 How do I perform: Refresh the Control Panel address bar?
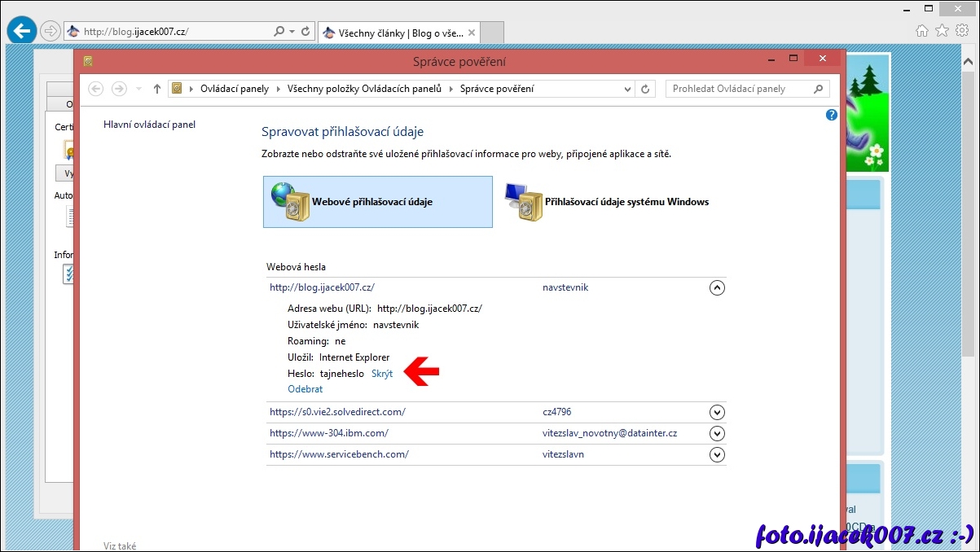(x=645, y=89)
